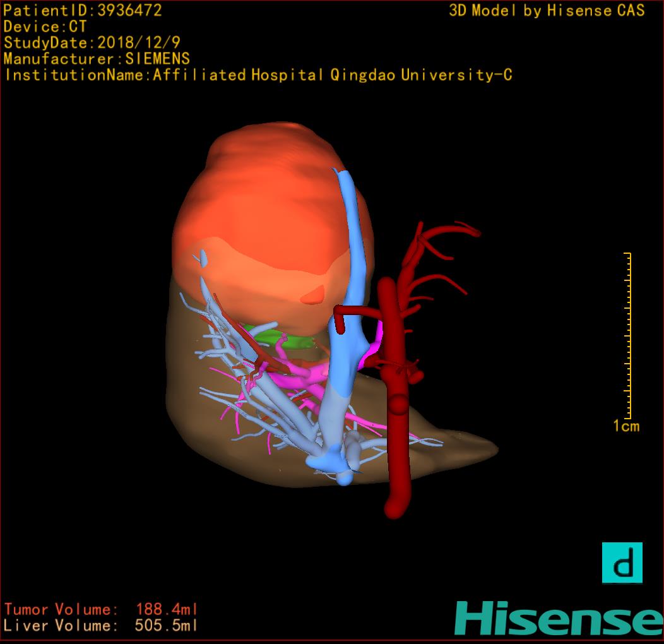
Task: Click the Manufacturer:SIEMENS label
Action: [x=97, y=59]
